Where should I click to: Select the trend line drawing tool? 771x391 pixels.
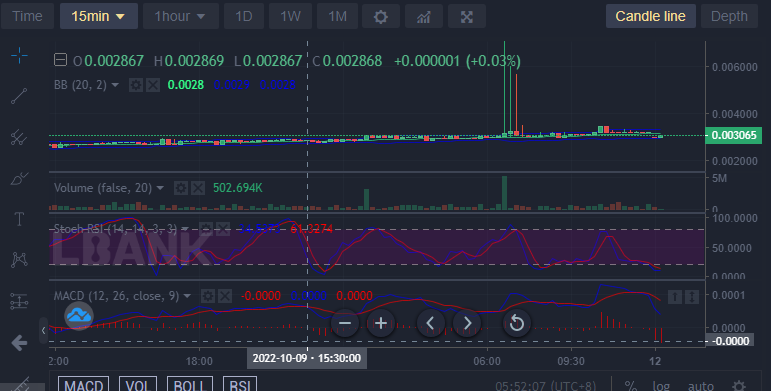(19, 96)
